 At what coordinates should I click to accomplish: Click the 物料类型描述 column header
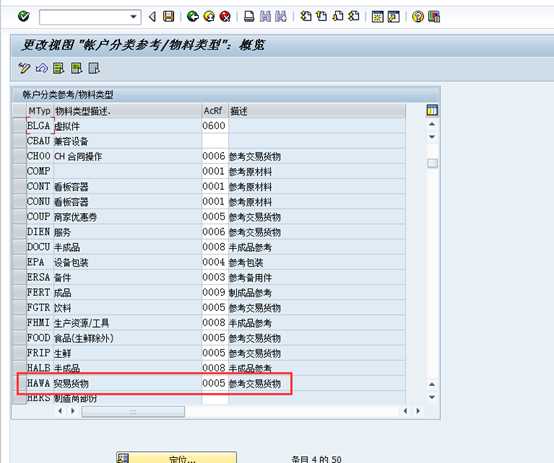pos(127,111)
